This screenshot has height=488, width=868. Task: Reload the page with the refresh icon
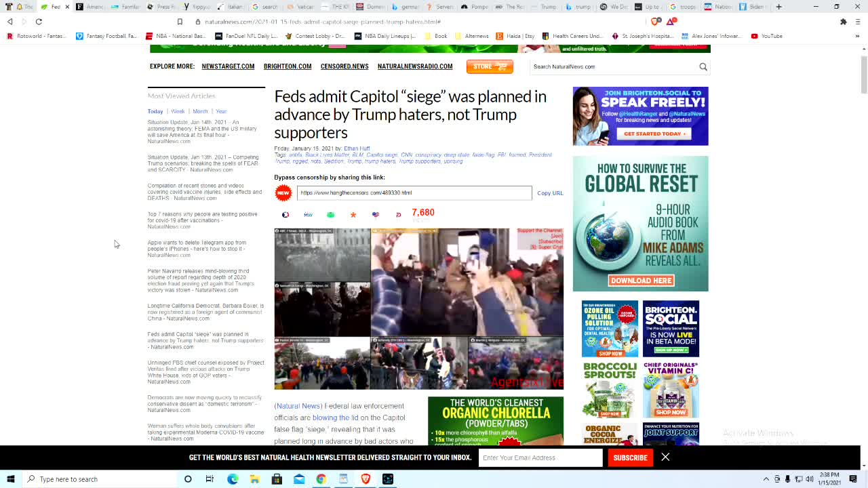click(39, 22)
